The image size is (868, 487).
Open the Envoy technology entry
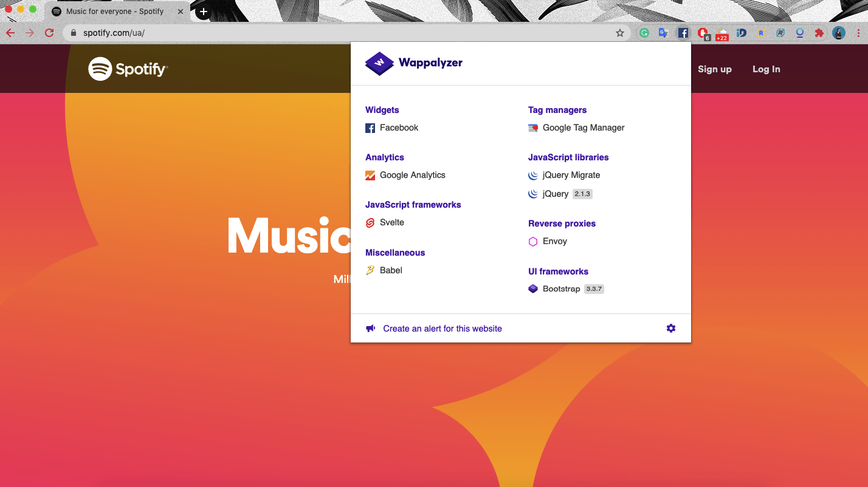548,241
